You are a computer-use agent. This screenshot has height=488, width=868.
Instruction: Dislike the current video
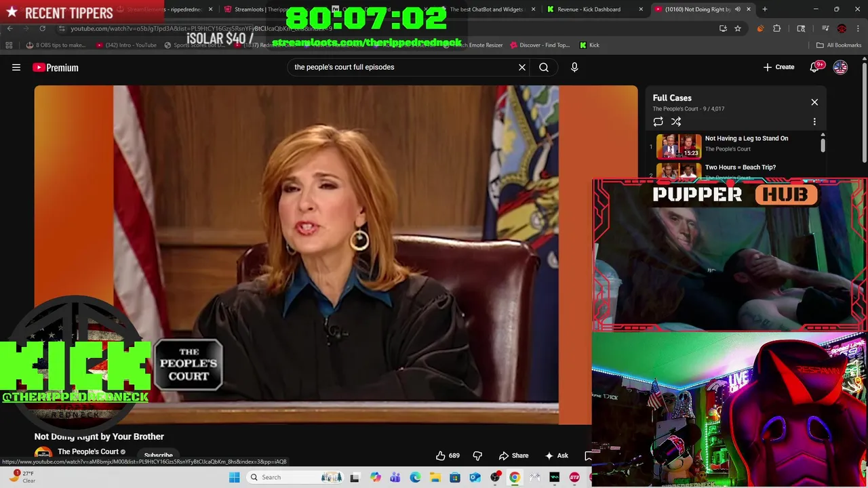click(x=477, y=455)
